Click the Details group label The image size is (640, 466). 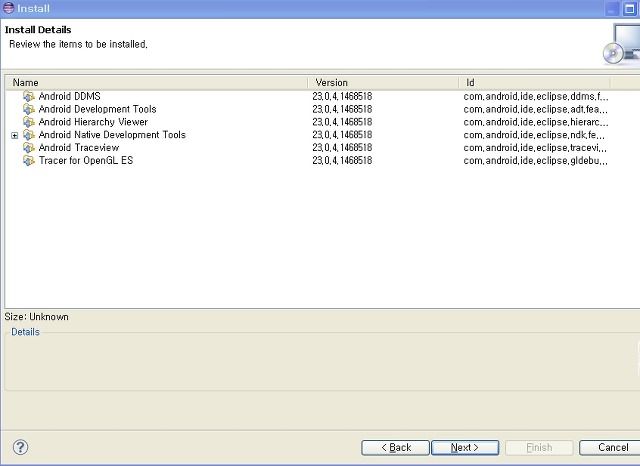pyautogui.click(x=25, y=332)
